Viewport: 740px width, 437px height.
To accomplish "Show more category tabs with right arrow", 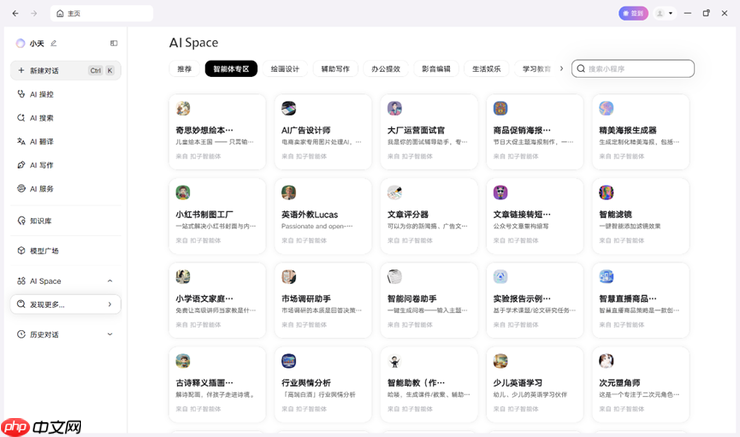I will [x=561, y=68].
